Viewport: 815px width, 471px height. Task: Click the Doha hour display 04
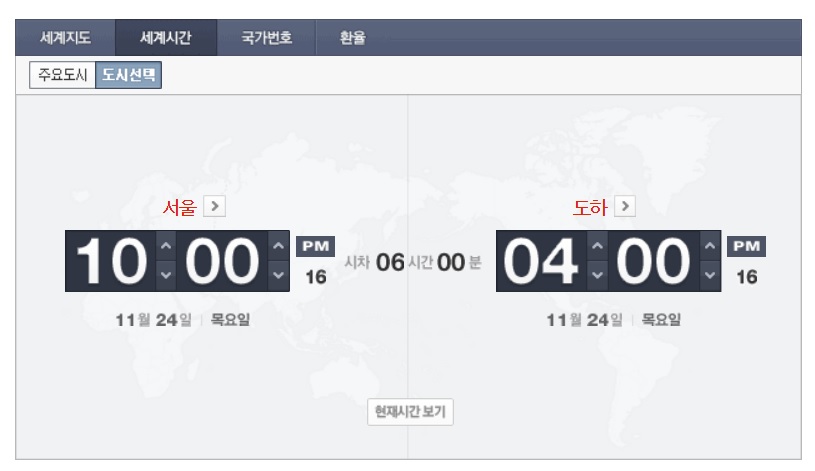coord(541,261)
